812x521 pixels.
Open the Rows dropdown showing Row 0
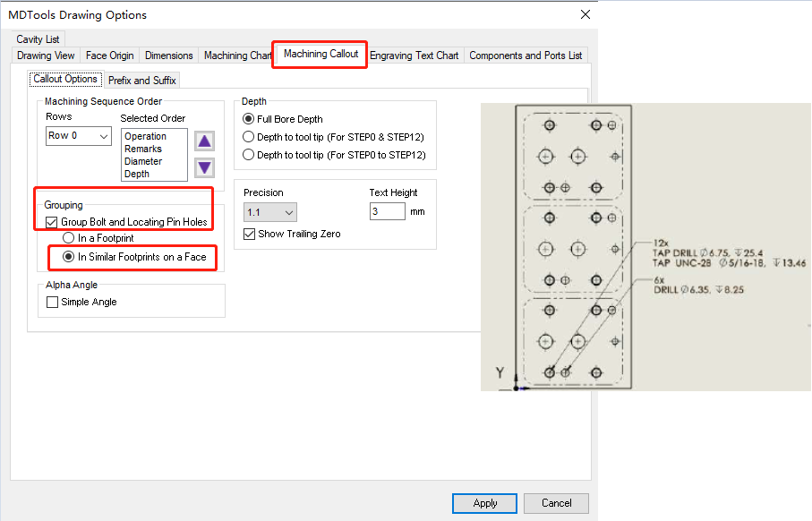pyautogui.click(x=79, y=136)
